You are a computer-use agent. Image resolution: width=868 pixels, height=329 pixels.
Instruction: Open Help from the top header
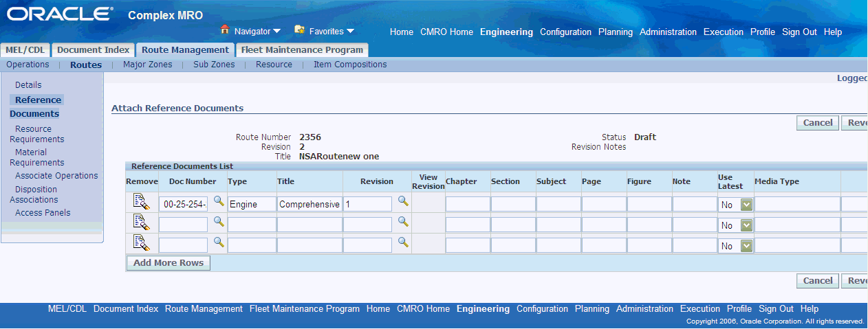coord(833,32)
